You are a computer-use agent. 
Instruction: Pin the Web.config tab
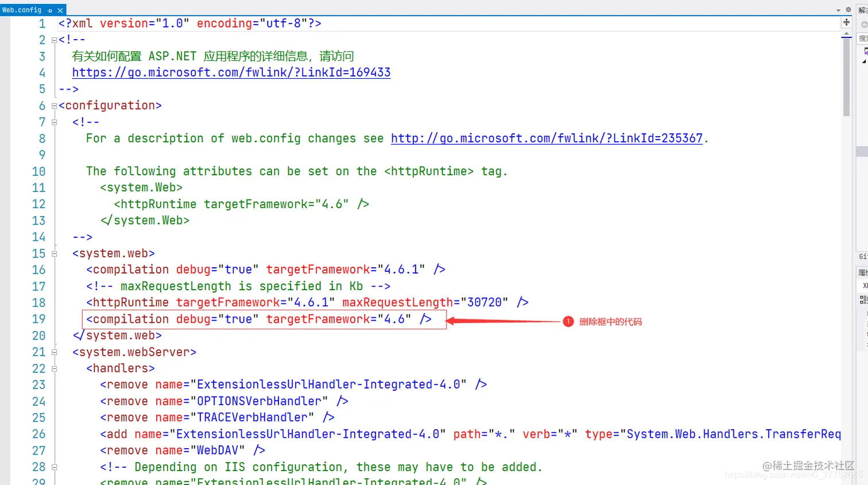[51, 10]
